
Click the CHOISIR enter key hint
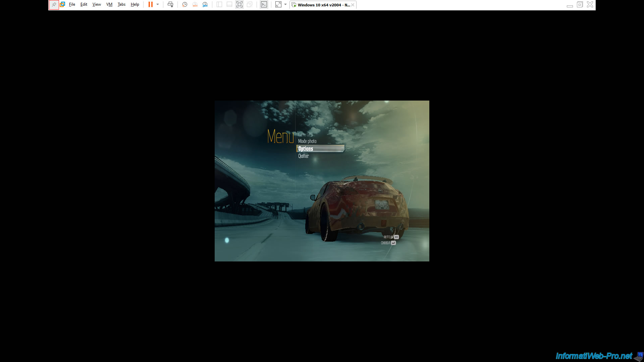pyautogui.click(x=388, y=243)
